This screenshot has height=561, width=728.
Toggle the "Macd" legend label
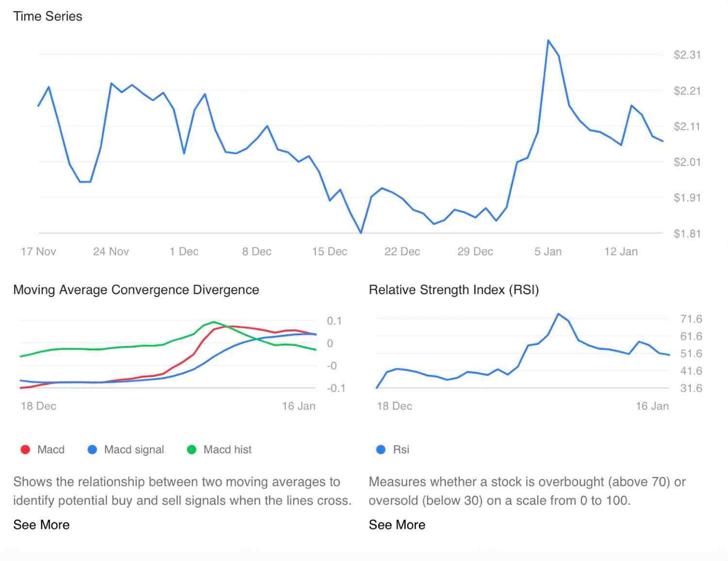51,450
